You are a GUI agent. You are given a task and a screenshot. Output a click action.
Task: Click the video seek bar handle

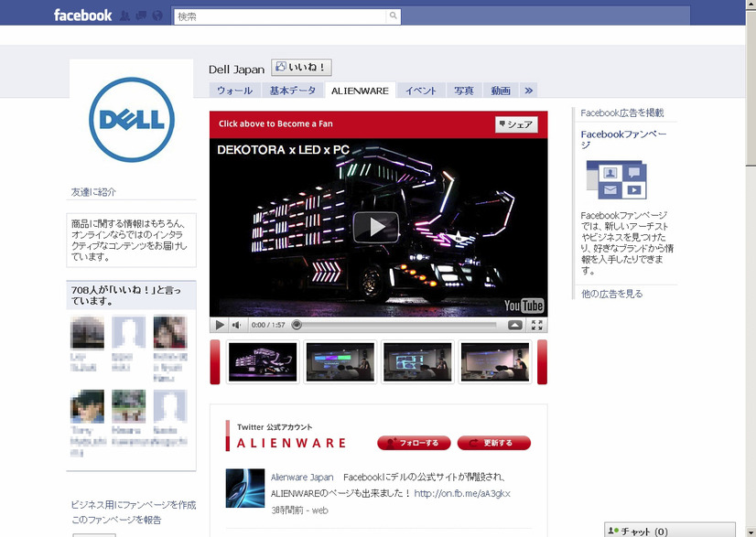[x=297, y=325]
